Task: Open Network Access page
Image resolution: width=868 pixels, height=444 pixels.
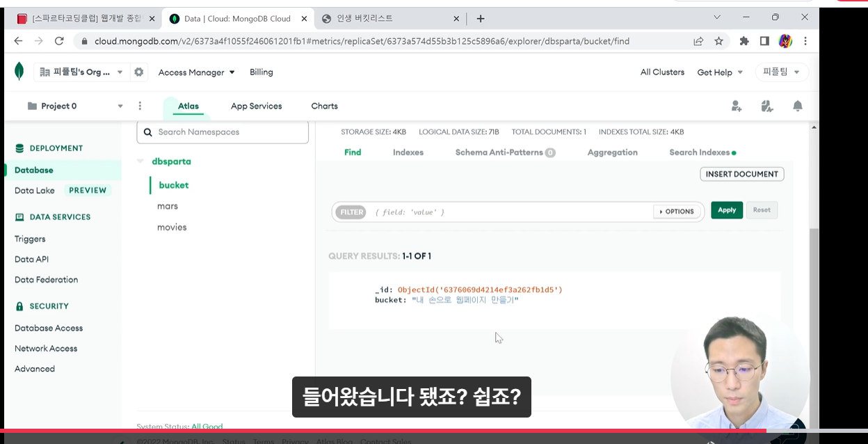Action: click(46, 349)
